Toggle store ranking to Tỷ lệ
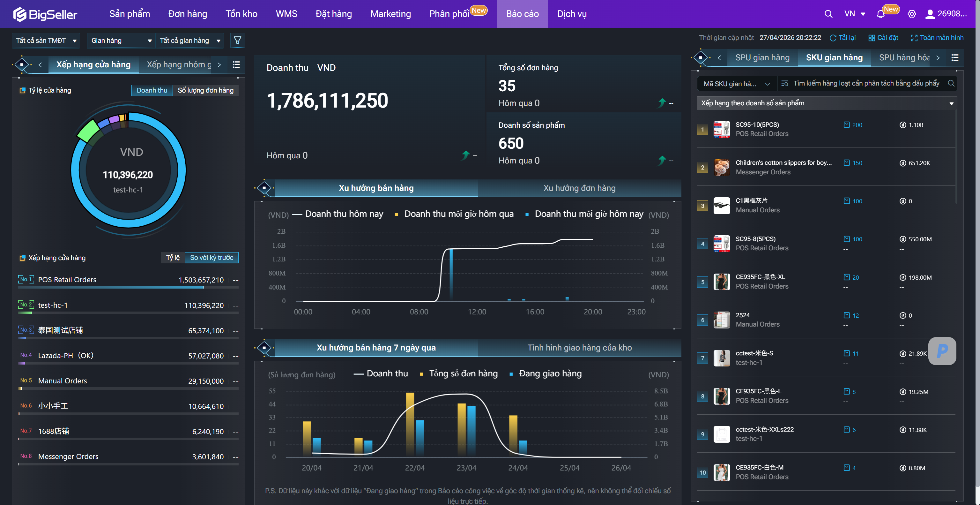Screen dimensions: 980x505 [173, 258]
